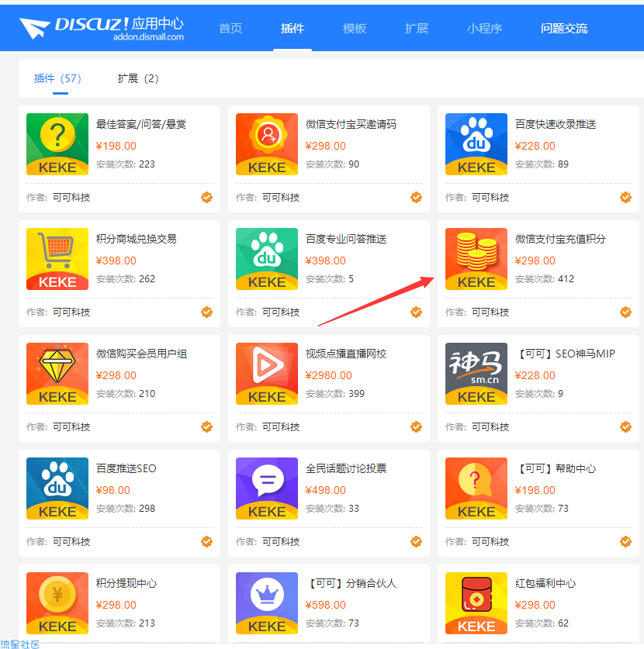Open the 问题交流 nav item
Screen dimensions: 644x649
(x=564, y=28)
